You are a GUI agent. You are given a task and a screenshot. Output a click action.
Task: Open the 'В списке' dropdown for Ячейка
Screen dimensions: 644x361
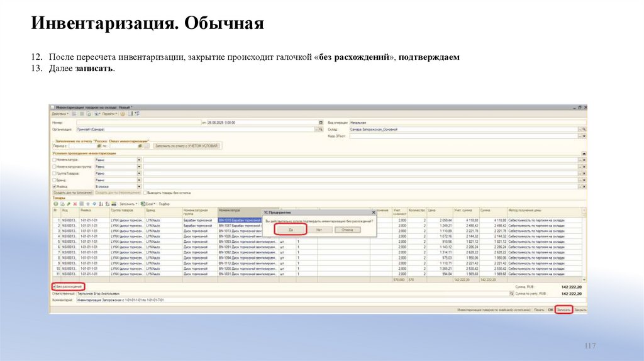(139, 186)
